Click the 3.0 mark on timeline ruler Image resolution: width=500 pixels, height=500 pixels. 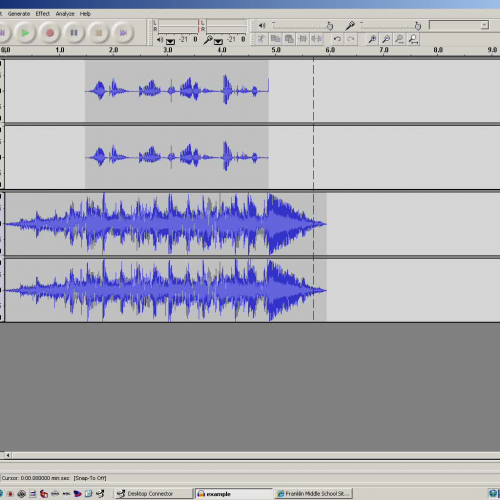168,50
